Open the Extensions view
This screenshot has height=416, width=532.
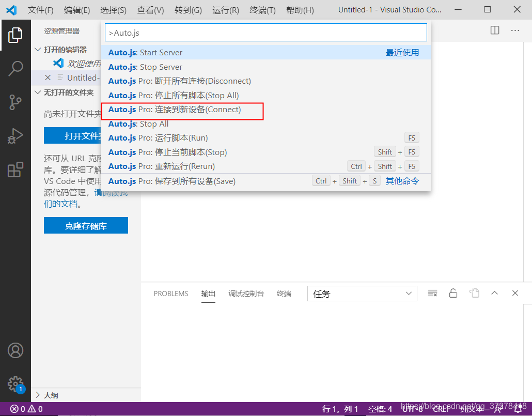coord(15,170)
